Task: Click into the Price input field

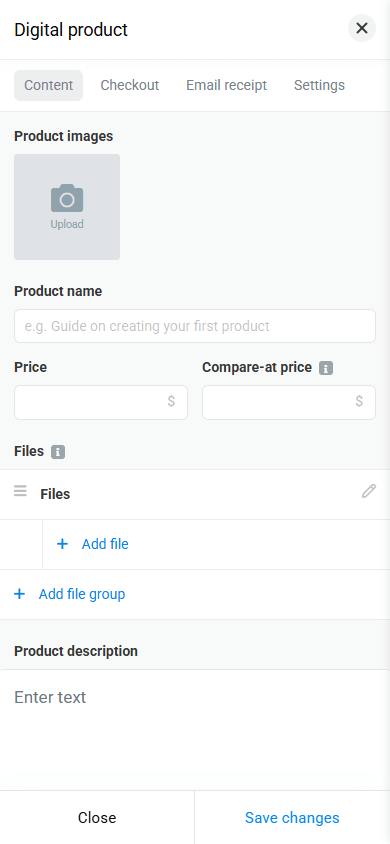Action: (101, 402)
